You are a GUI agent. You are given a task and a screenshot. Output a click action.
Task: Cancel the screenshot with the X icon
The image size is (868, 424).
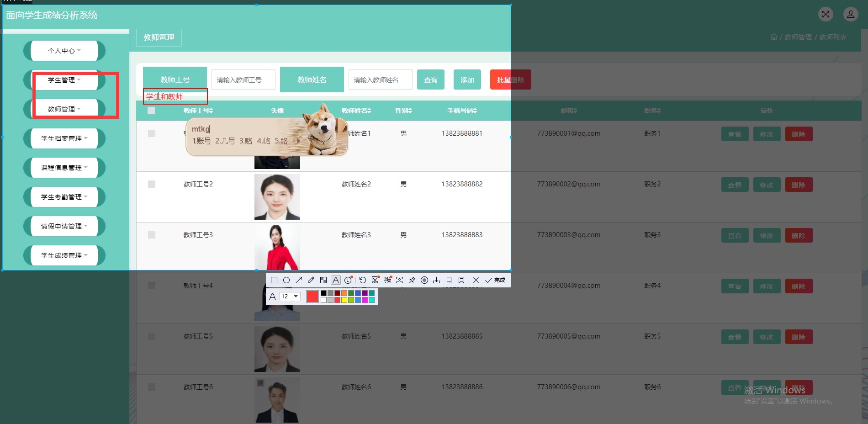476,280
